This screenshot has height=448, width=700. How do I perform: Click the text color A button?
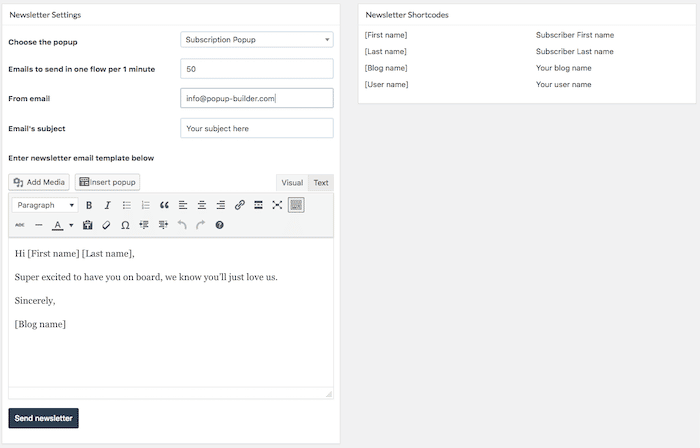58,225
